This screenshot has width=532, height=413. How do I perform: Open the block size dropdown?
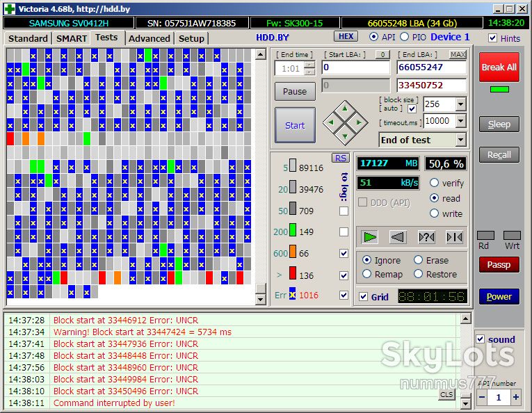click(x=461, y=104)
